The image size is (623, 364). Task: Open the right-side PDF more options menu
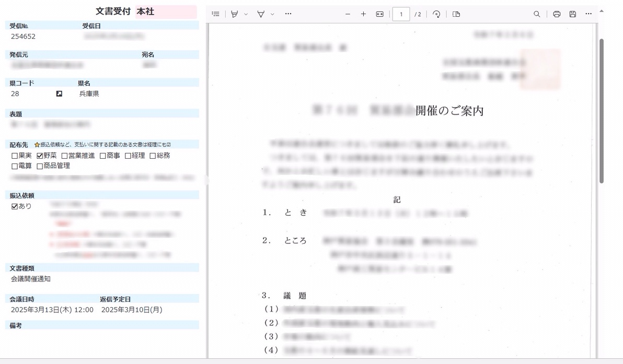pos(589,14)
